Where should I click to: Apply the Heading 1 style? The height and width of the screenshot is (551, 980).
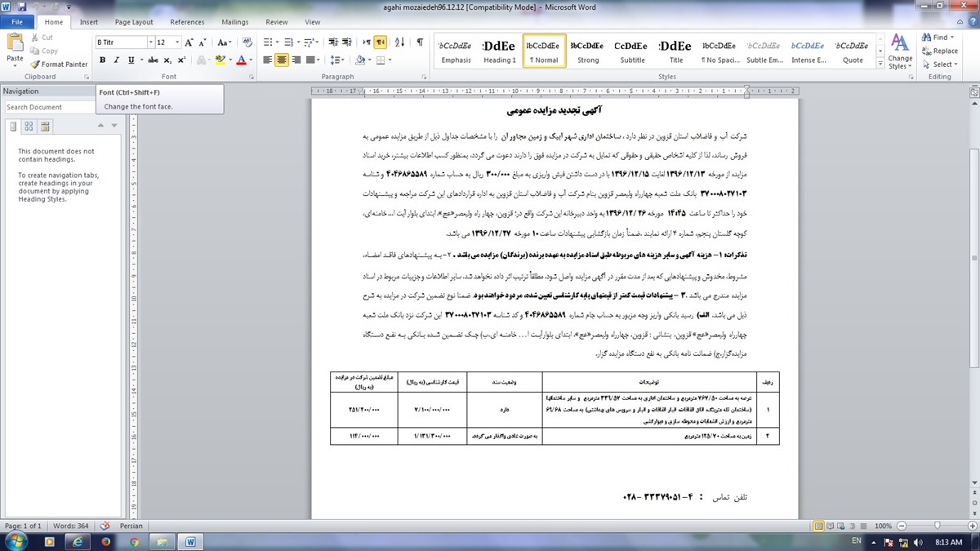pyautogui.click(x=499, y=52)
